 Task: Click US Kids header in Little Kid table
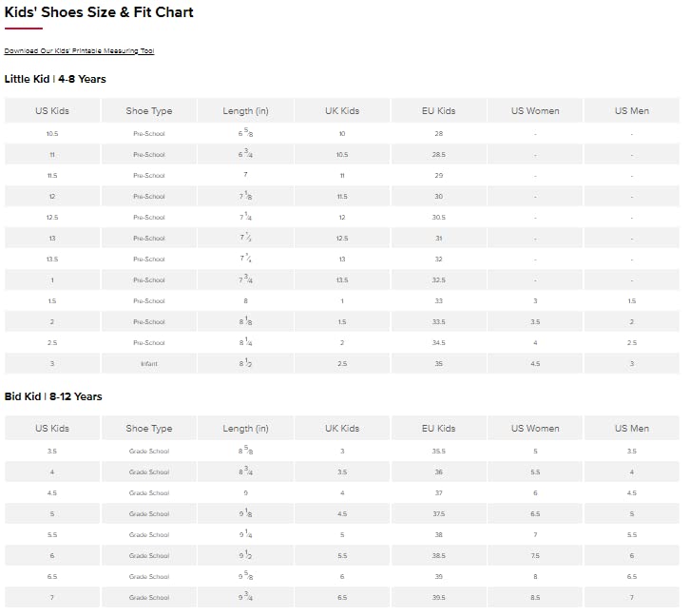52,111
